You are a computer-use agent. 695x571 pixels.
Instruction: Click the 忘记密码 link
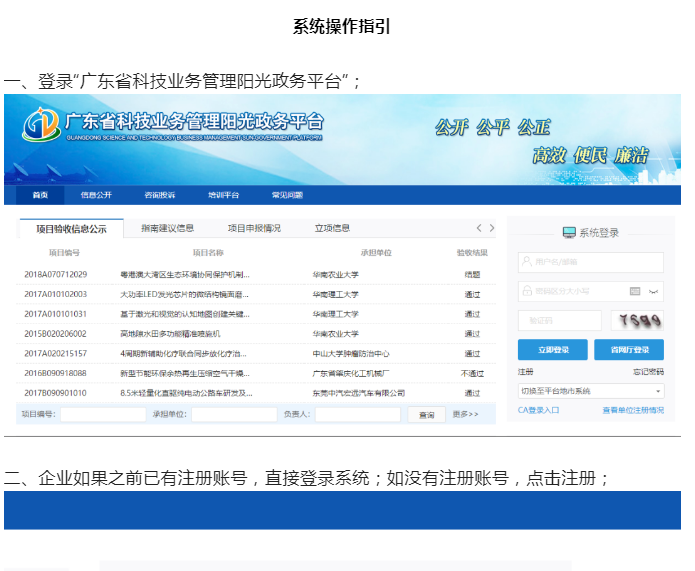coord(648,372)
